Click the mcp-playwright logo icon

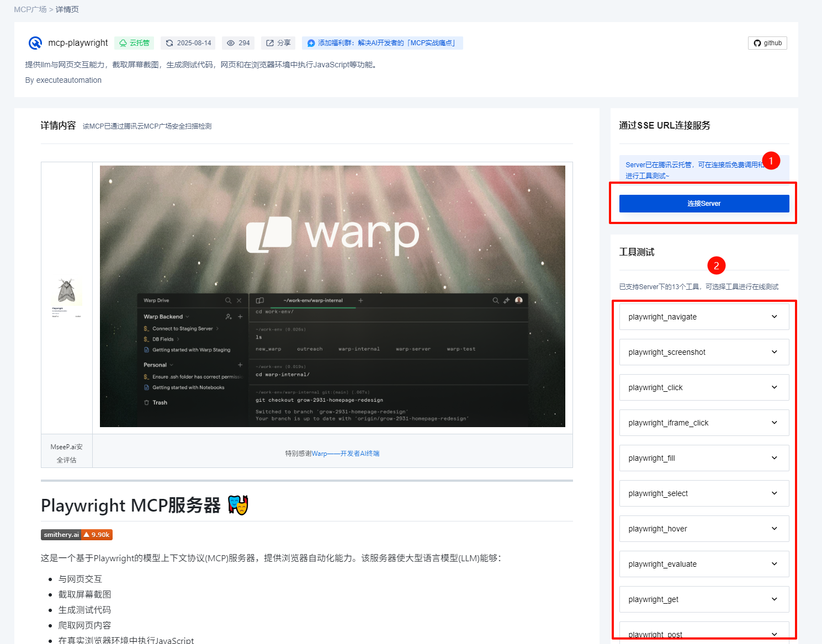click(x=35, y=43)
